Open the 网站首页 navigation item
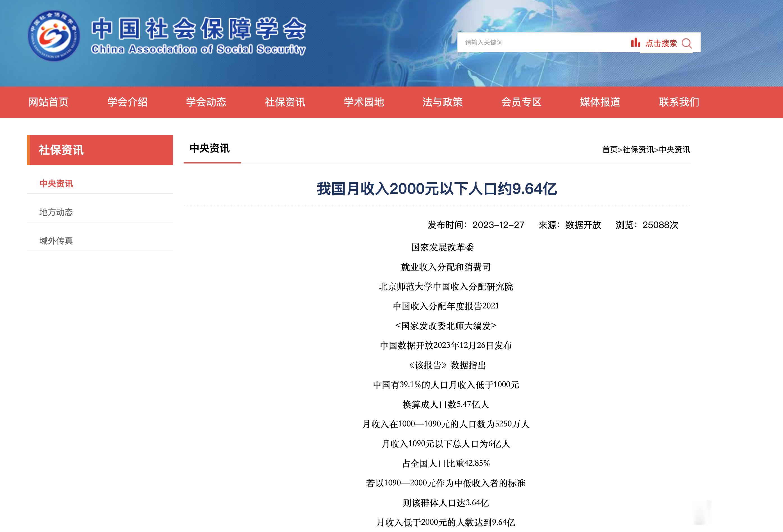This screenshot has width=783, height=532. click(49, 102)
